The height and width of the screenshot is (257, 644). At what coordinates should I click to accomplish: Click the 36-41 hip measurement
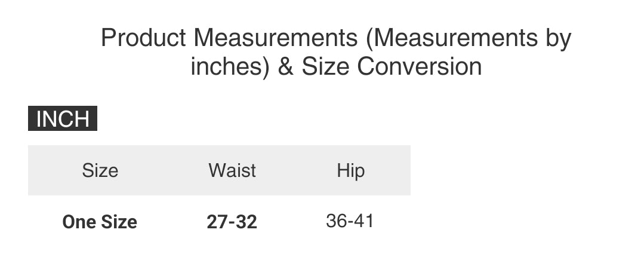350,221
